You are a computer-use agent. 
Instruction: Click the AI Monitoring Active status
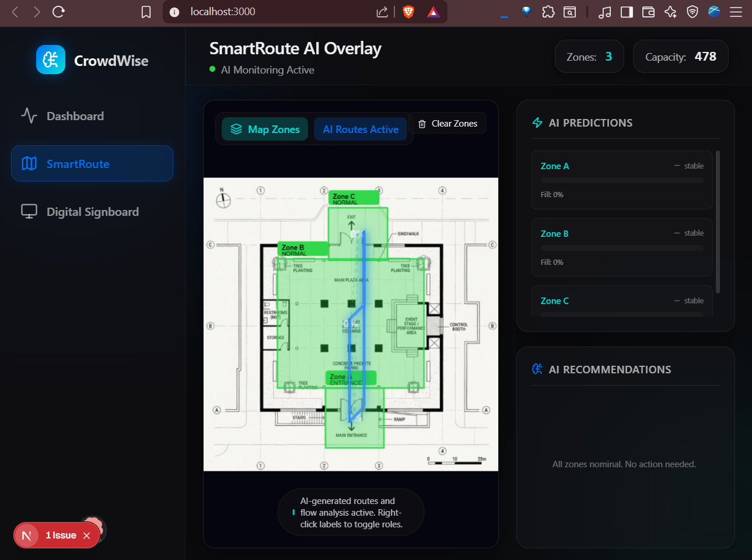[262, 70]
